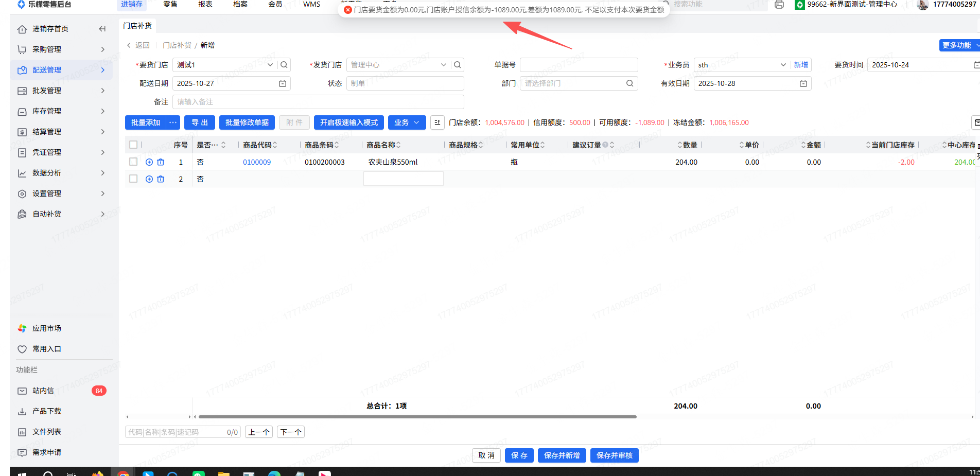Delete the 农夫山泉550ml row with trash icon
This screenshot has height=476, width=980.
tap(161, 162)
